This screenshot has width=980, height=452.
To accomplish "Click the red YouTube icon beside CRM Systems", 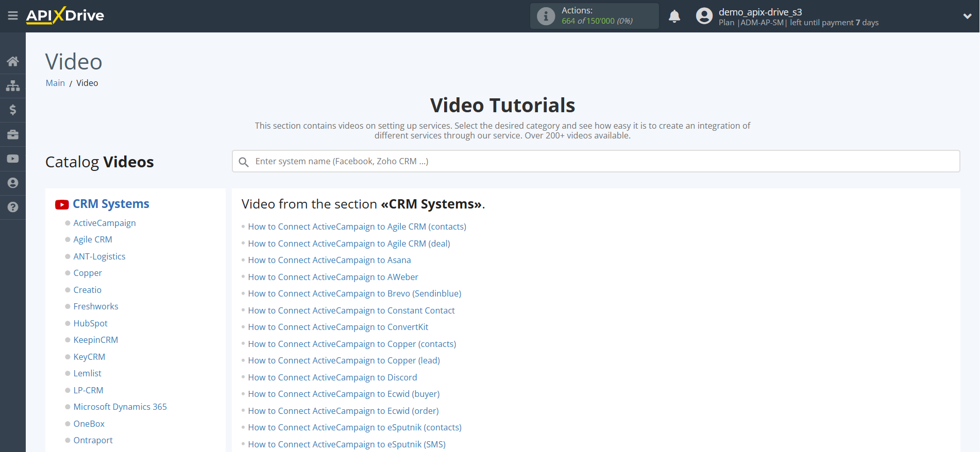I will (x=62, y=204).
